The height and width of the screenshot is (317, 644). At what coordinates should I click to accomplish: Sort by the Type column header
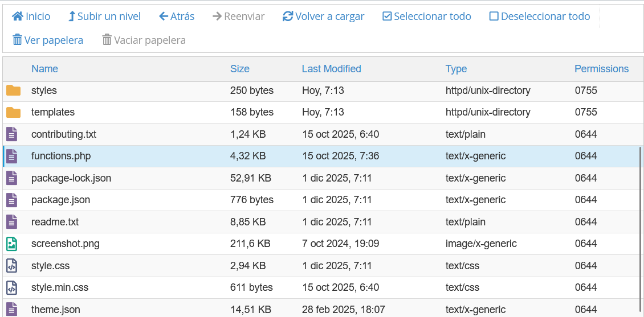click(x=456, y=68)
